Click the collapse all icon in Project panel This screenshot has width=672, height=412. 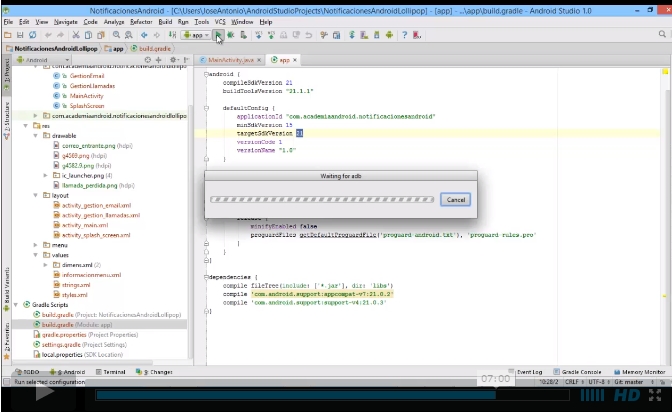[x=159, y=60]
